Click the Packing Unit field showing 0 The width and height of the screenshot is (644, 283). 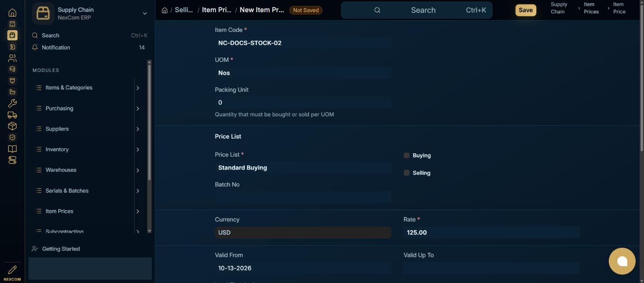click(x=303, y=102)
